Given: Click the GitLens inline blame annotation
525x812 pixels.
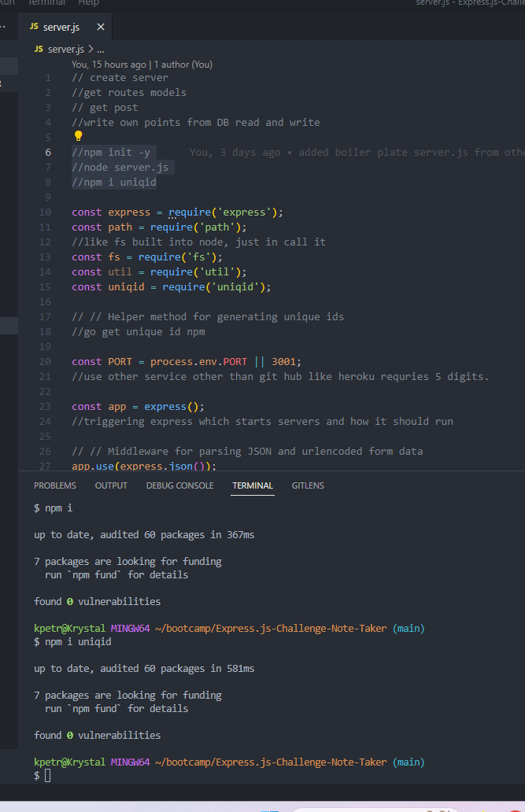Looking at the screenshot, I should [x=357, y=153].
